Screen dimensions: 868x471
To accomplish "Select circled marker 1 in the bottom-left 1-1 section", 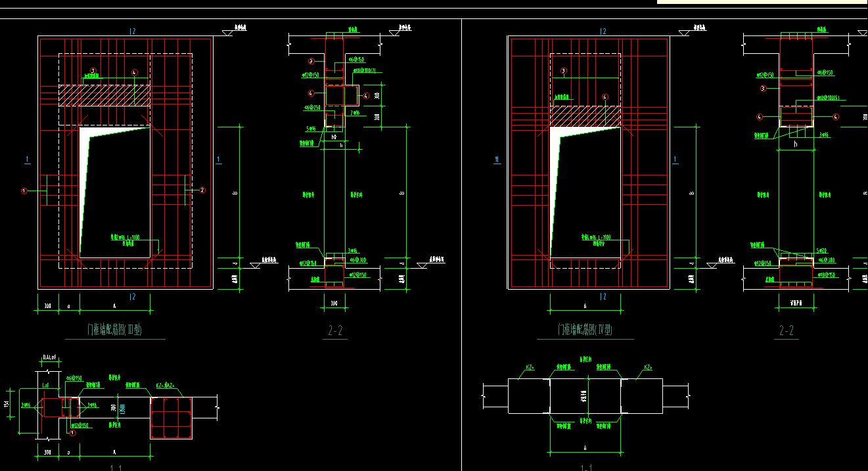I will click(72, 433).
